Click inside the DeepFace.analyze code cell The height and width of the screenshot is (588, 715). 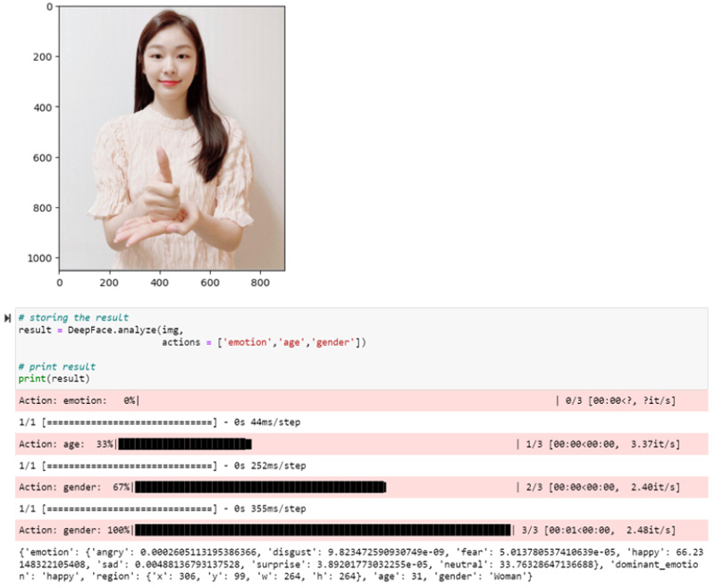(362, 349)
